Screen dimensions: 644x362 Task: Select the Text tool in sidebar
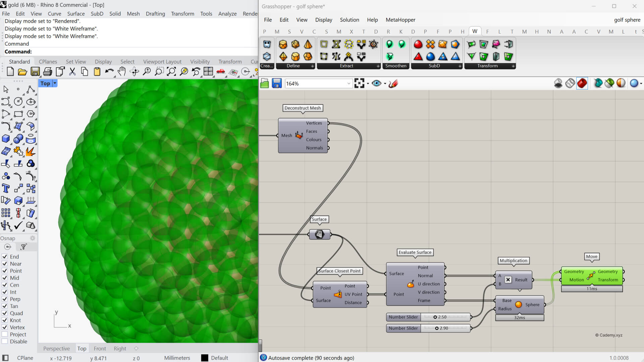coord(6,188)
